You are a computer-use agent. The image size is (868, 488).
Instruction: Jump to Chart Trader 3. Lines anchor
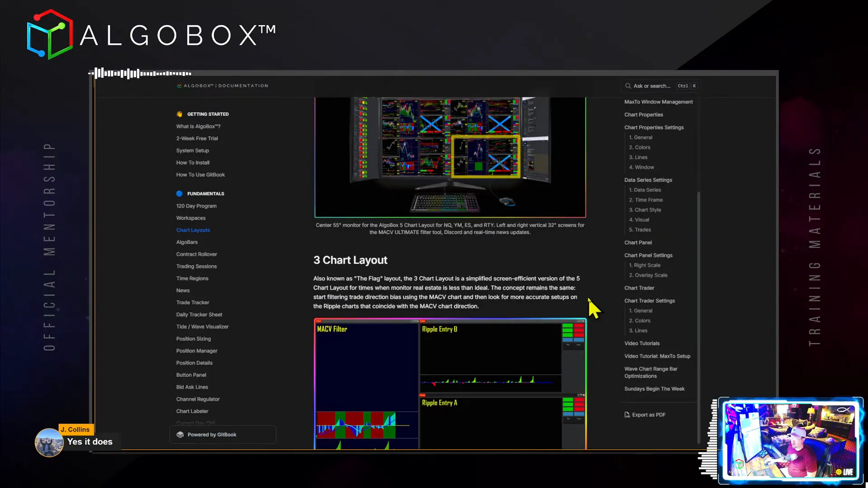tap(638, 331)
